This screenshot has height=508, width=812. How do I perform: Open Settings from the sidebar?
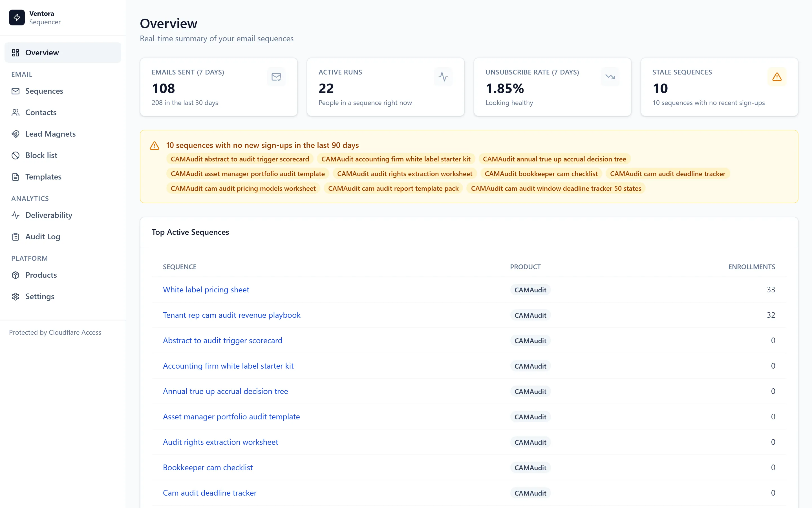click(63, 297)
